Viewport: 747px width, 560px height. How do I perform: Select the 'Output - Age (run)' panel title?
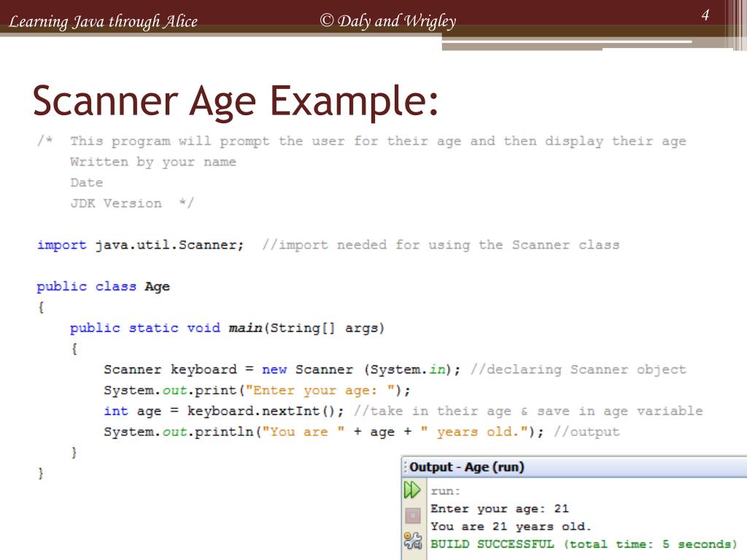coord(466,467)
